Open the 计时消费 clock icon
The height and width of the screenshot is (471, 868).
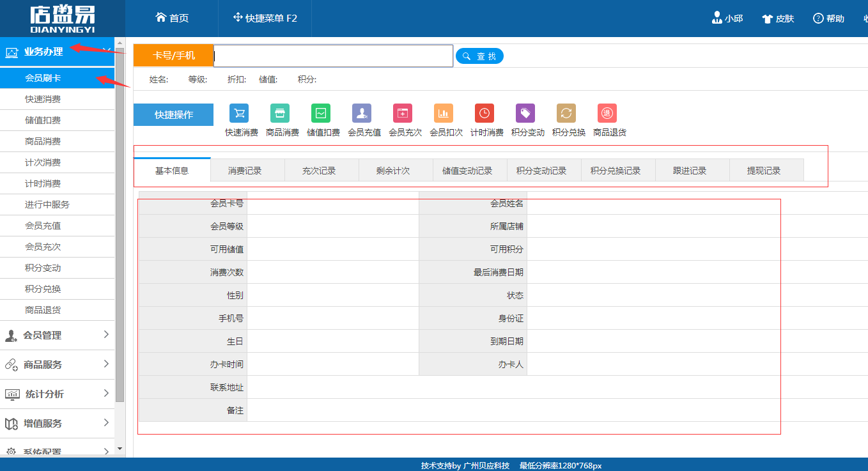tap(484, 113)
